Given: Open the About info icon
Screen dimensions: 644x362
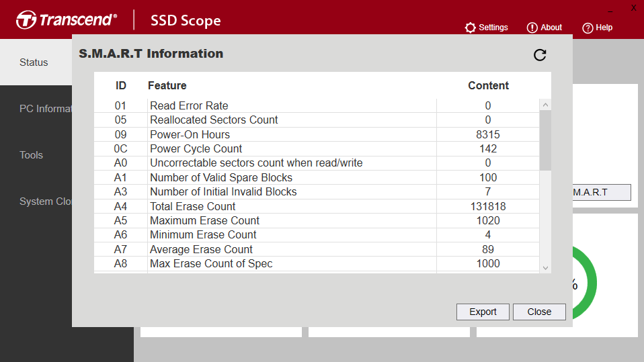Looking at the screenshot, I should pos(532,28).
